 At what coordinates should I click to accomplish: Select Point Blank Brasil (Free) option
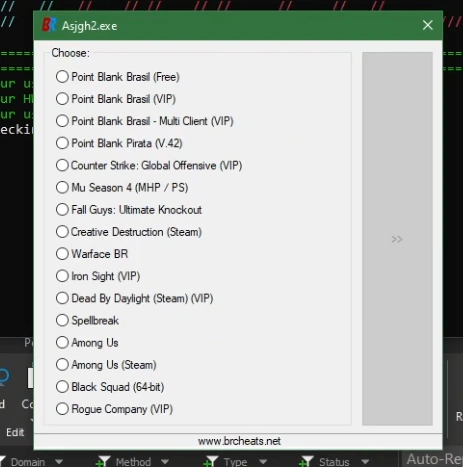[x=118, y=77]
